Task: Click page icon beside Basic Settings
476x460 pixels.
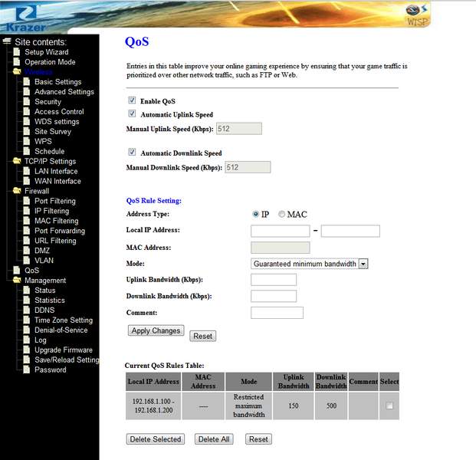Action: point(27,82)
